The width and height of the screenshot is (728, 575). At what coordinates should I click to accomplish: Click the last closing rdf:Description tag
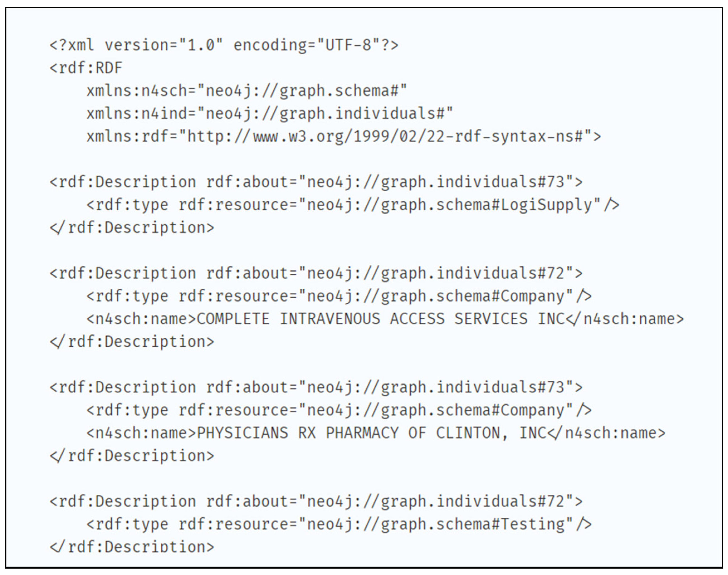click(x=132, y=547)
